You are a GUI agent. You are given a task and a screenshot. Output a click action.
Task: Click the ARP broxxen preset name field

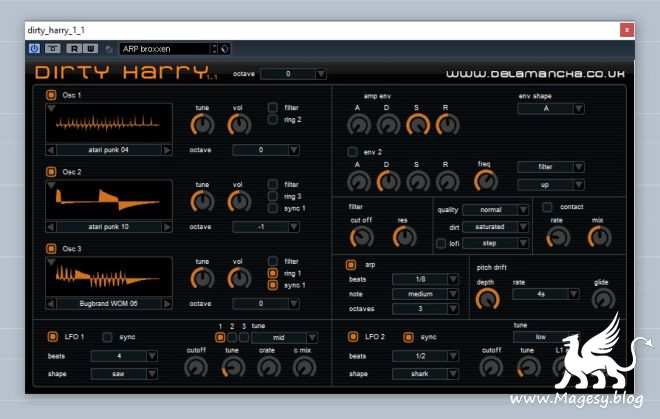pyautogui.click(x=165, y=49)
